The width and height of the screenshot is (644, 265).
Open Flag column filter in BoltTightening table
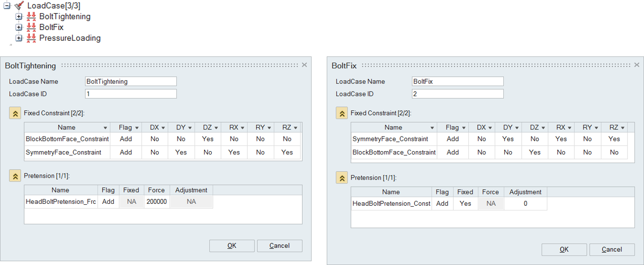(137, 128)
